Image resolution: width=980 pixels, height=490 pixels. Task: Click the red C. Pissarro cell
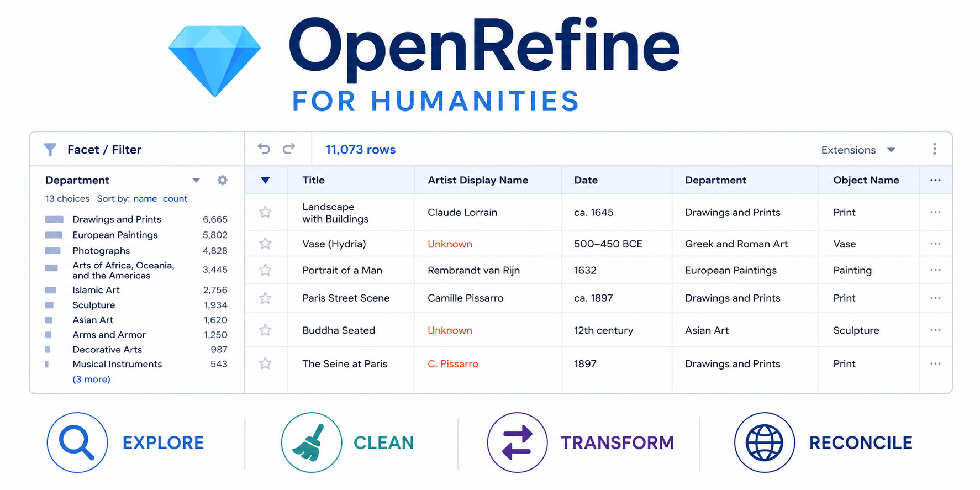(453, 364)
